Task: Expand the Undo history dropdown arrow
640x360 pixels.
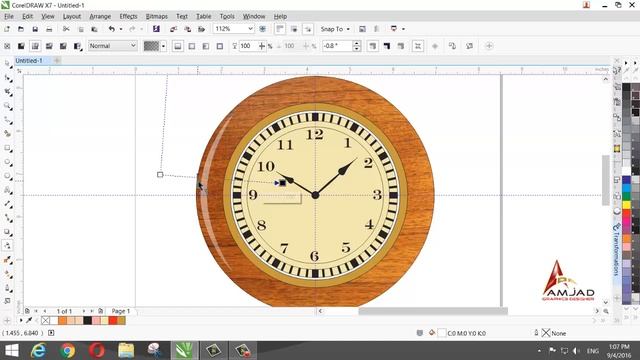Action: (121, 29)
